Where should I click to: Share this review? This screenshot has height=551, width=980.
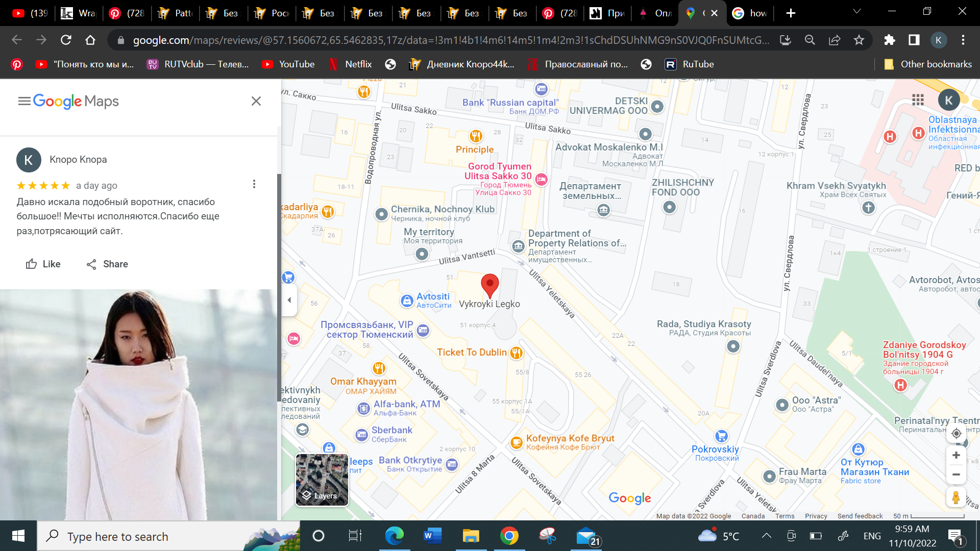(x=107, y=264)
